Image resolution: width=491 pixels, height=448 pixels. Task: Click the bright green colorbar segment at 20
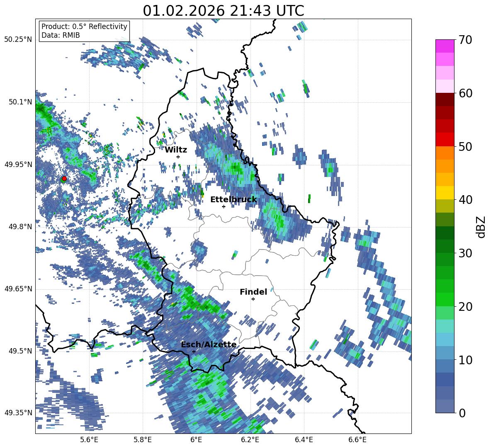(x=445, y=299)
